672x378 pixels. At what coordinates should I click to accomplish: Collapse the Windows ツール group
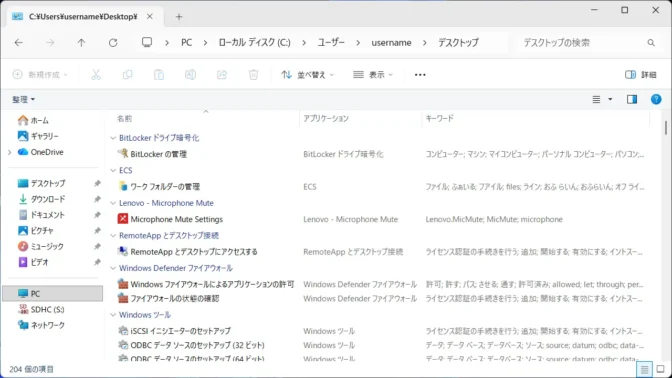pyautogui.click(x=113, y=315)
